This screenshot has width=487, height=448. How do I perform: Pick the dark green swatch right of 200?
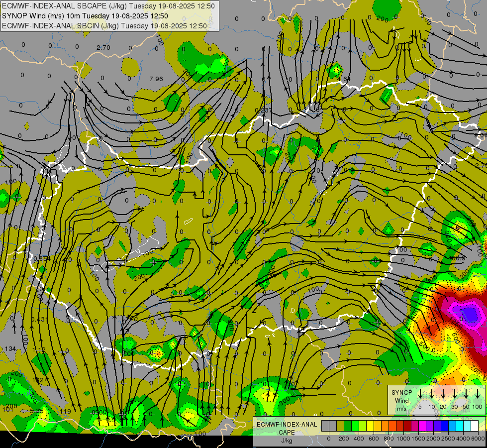348,426
